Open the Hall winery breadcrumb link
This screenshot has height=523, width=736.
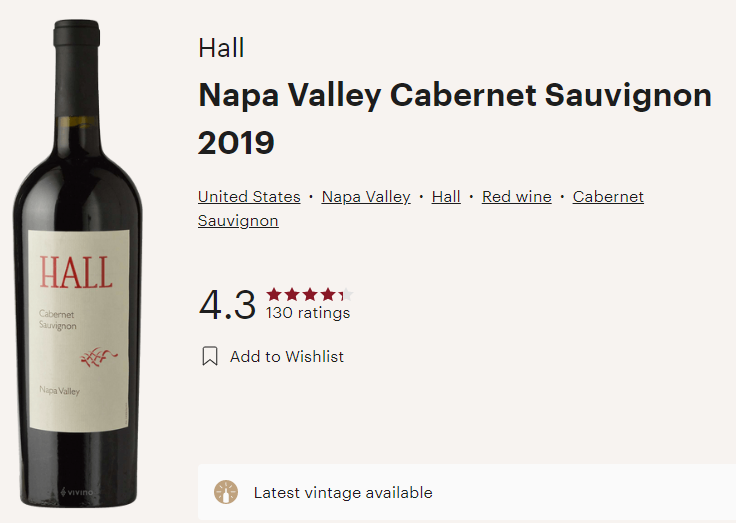point(446,196)
